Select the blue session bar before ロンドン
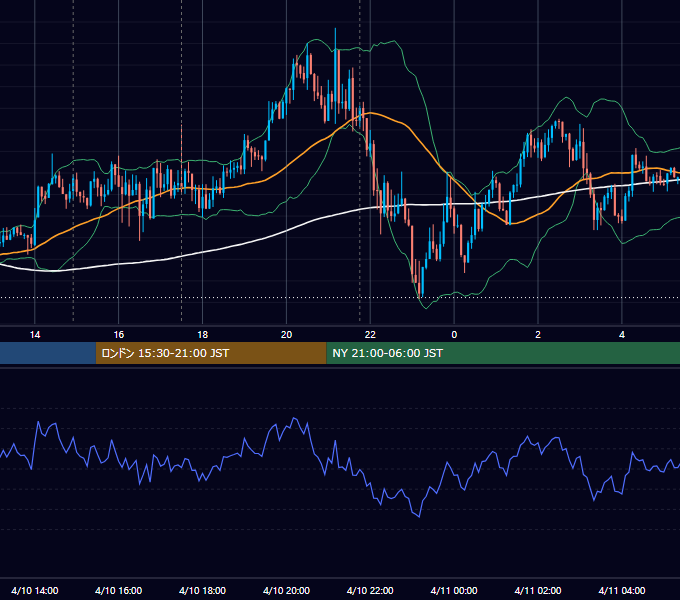Screen dimensions: 680x600 tap(48, 353)
